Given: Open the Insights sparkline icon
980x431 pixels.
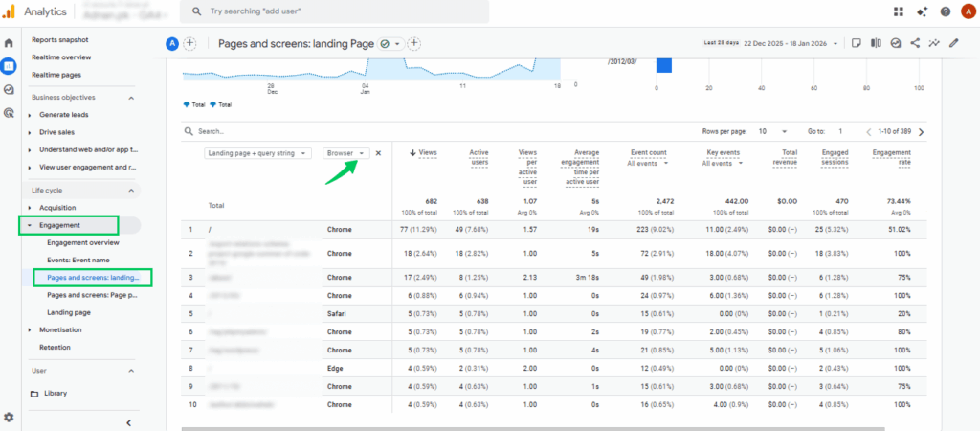Looking at the screenshot, I should click(934, 43).
